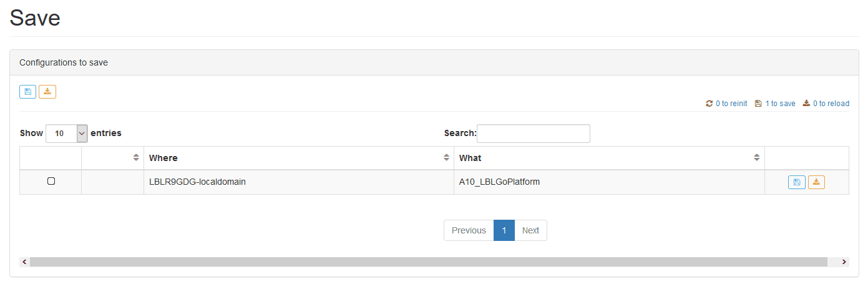Focus the Search input field
868x284 pixels.
[x=534, y=134]
